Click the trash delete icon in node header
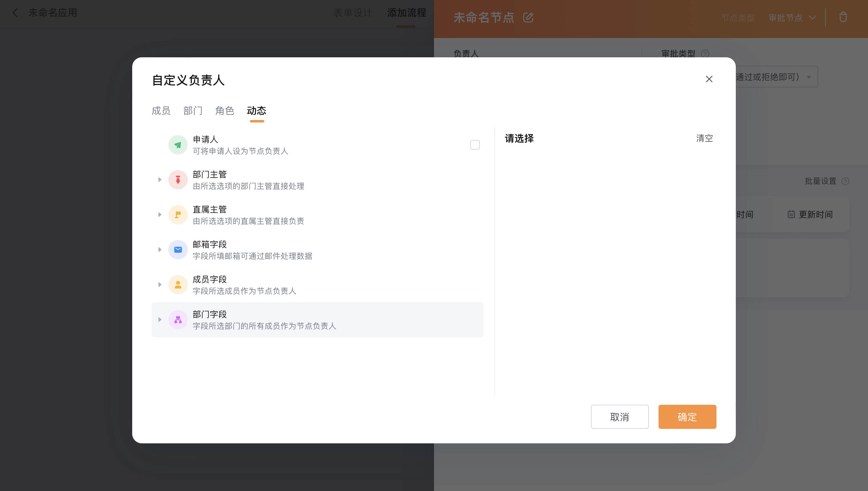868x491 pixels. pos(843,17)
